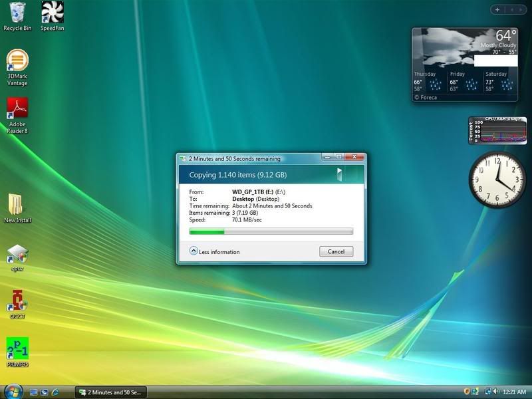The height and width of the screenshot is (399, 532).
Task: Click the 'Desktop (Desktop)' destination text
Action: coord(256,199)
